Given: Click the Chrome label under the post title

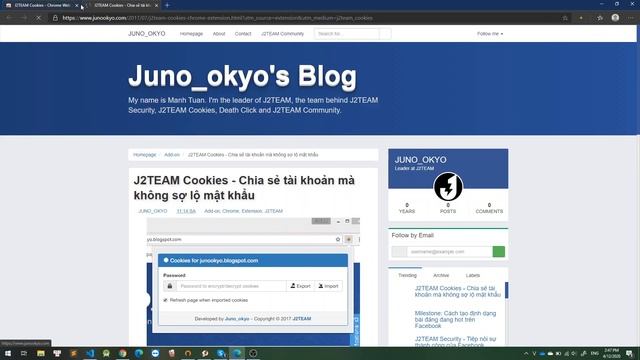Looking at the screenshot, I should 231,211.
